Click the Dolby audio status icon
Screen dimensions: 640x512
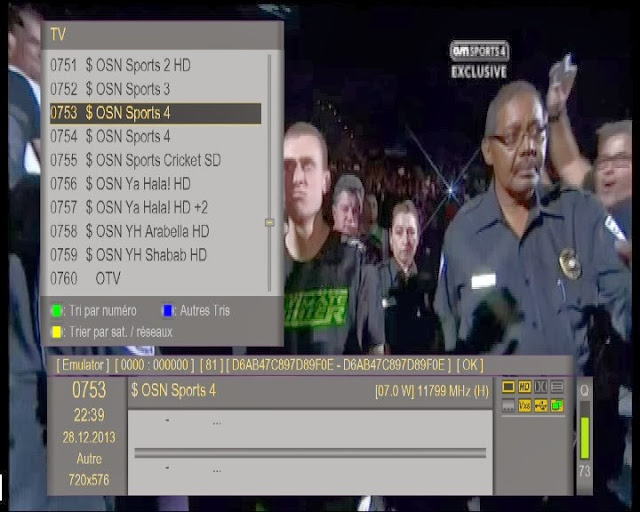pyautogui.click(x=541, y=386)
